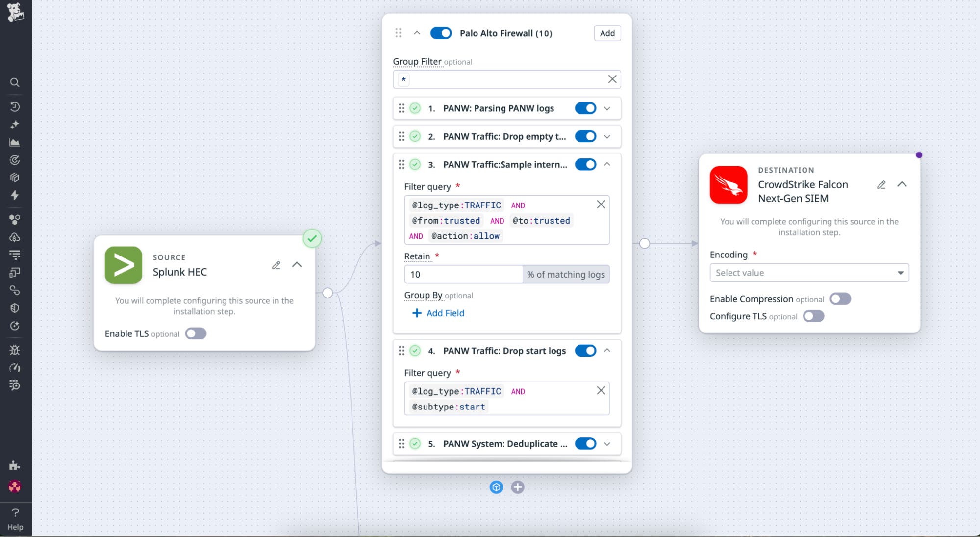980x537 pixels.
Task: Click Add Field under Group By
Action: point(438,313)
